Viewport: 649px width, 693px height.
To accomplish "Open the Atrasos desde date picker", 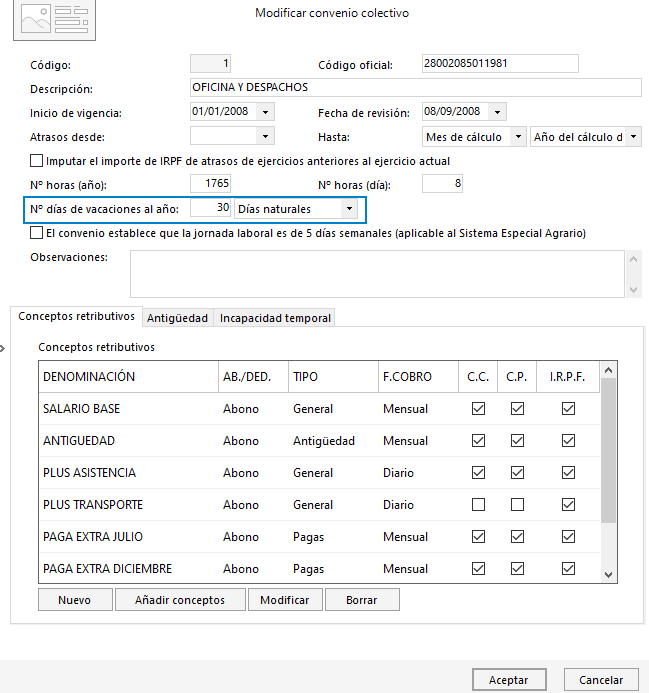I will tap(265, 136).
